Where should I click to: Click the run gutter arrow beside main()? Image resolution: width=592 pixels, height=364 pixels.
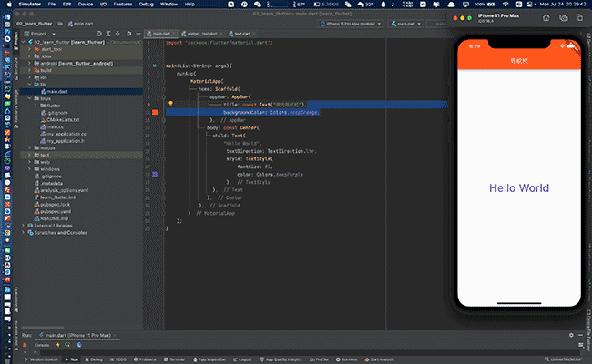click(155, 66)
